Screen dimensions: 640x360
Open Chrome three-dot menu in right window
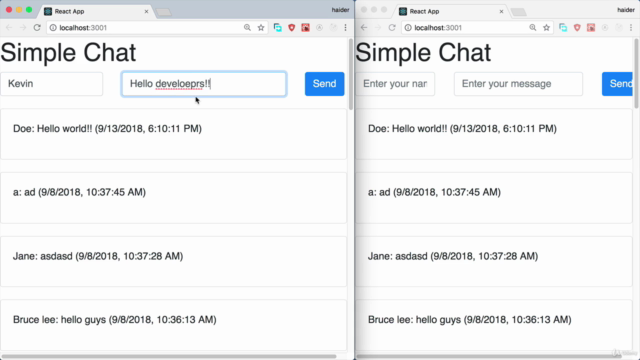[x=631, y=28]
